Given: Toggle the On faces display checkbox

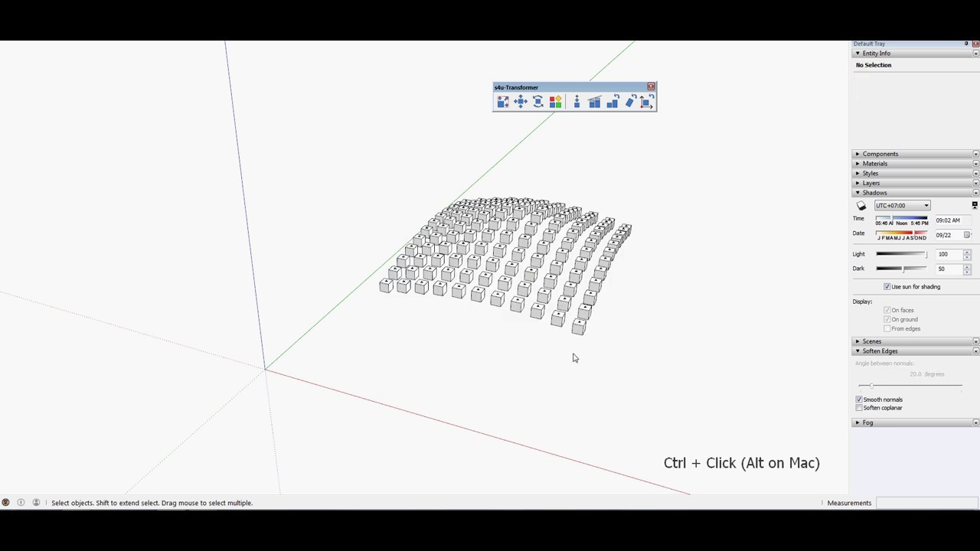Looking at the screenshot, I should [887, 311].
